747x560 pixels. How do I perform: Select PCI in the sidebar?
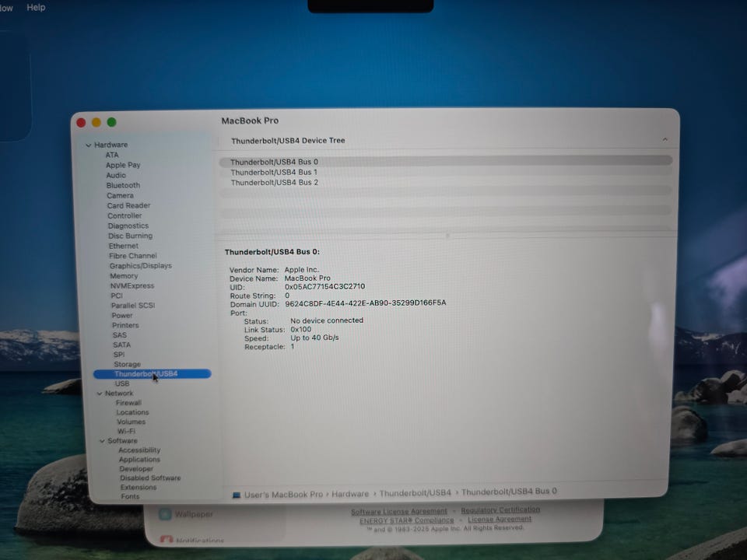pyautogui.click(x=117, y=296)
